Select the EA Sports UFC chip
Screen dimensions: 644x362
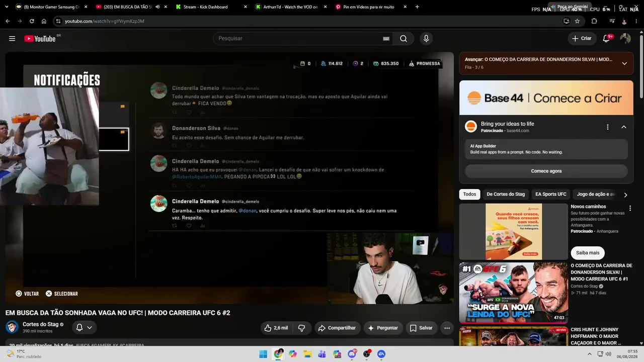coord(551,194)
